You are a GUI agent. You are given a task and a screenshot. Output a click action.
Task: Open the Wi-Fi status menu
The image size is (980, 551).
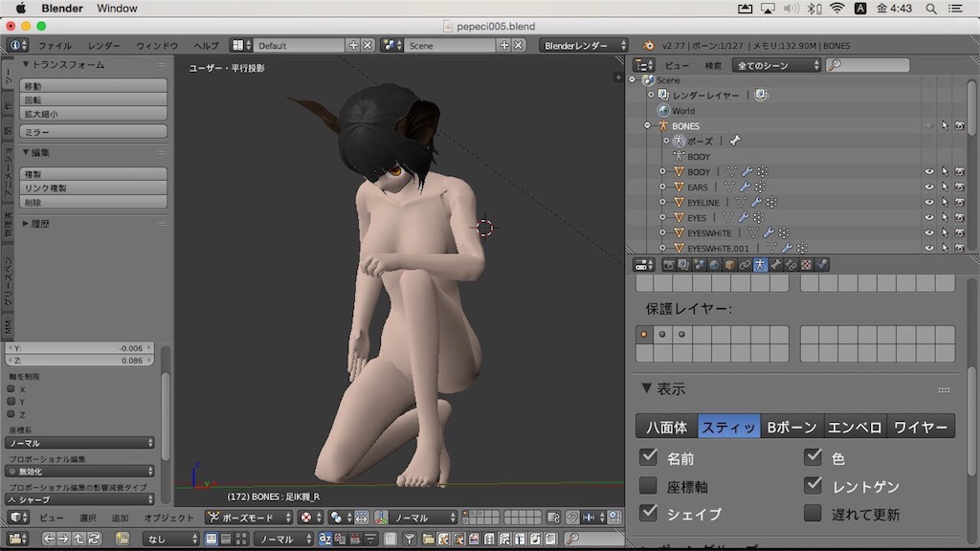click(836, 9)
